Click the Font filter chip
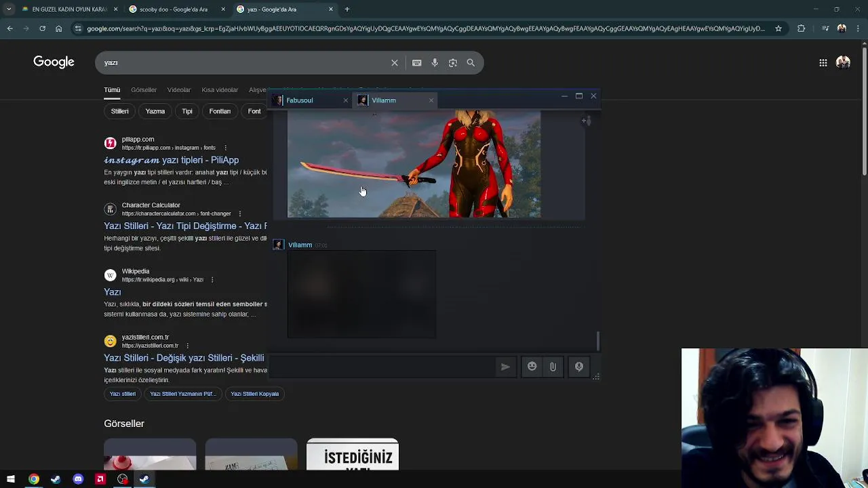Viewport: 868px width, 488px height. click(254, 111)
